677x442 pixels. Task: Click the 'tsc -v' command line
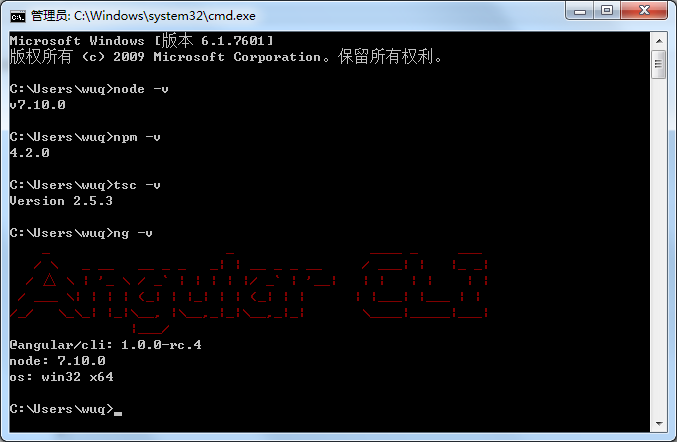85,185
